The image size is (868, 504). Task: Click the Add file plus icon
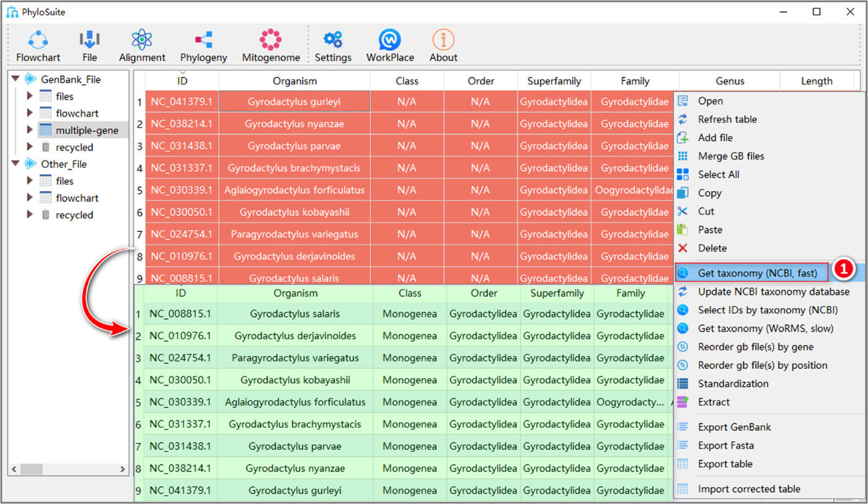tap(683, 138)
